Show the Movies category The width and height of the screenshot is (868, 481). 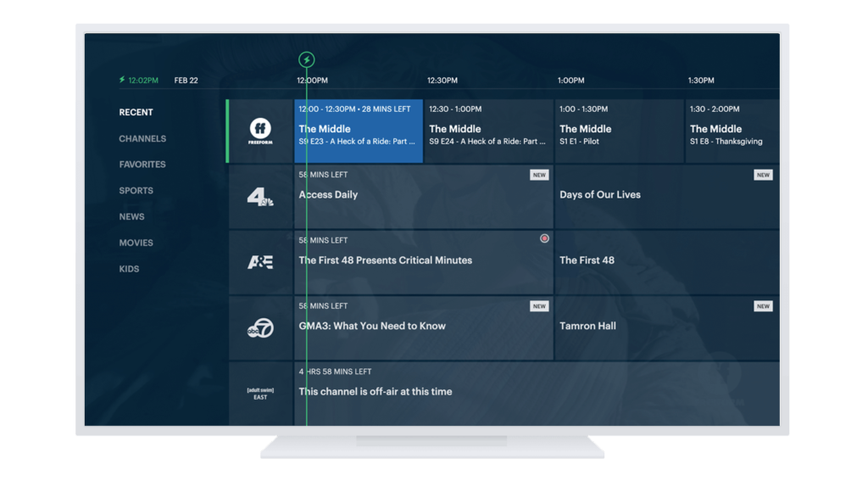(136, 243)
